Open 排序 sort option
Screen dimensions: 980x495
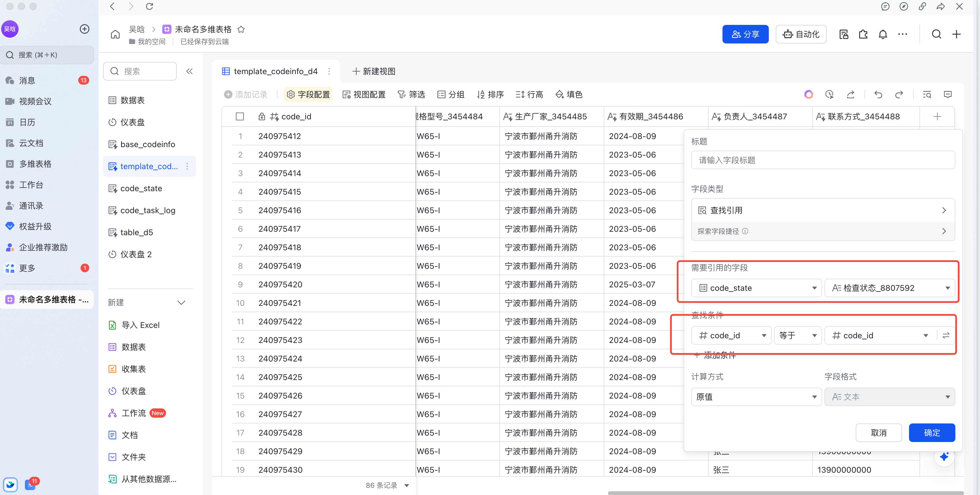490,94
